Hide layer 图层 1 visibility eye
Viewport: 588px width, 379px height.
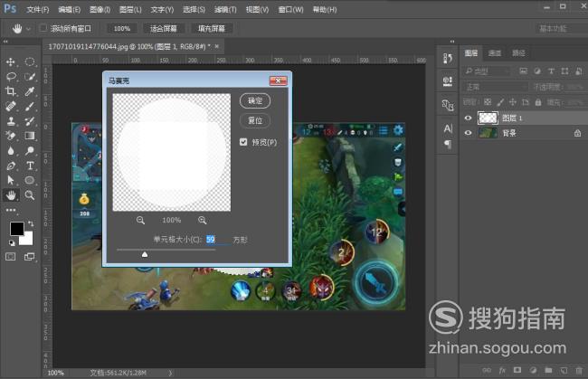coord(468,118)
